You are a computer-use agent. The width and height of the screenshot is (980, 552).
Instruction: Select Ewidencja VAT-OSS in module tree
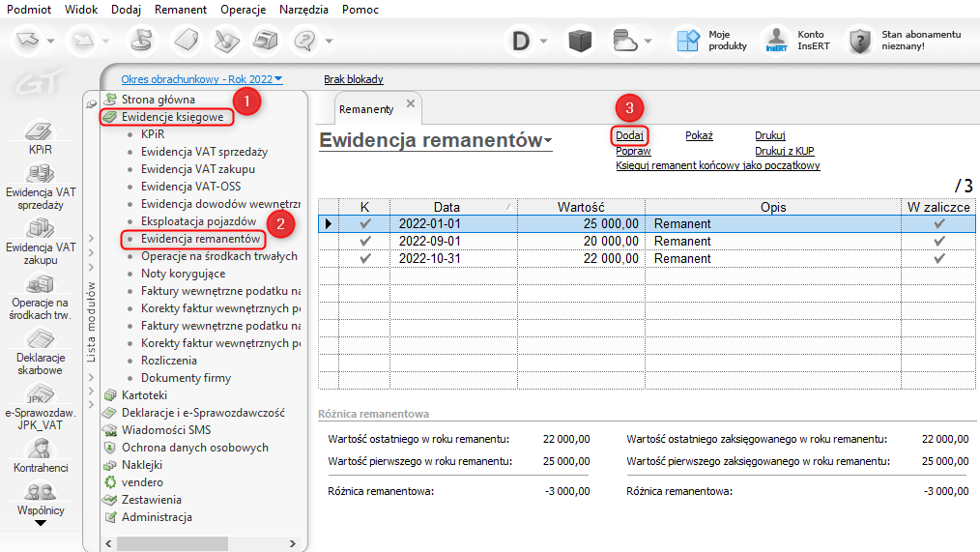[x=190, y=187]
